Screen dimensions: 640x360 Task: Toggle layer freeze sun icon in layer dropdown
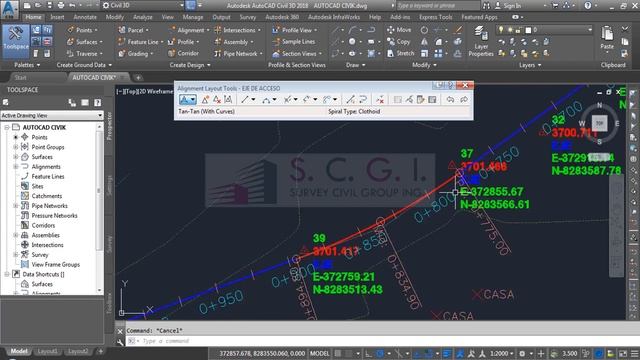point(510,30)
